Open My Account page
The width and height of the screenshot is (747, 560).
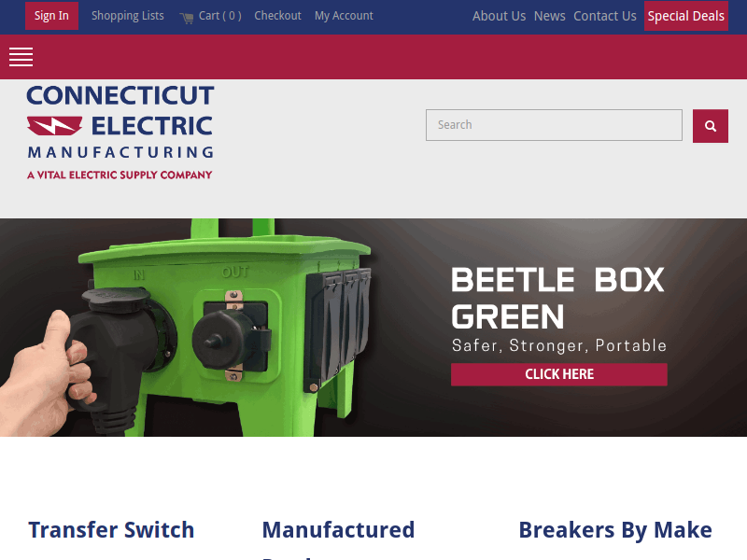coord(344,16)
